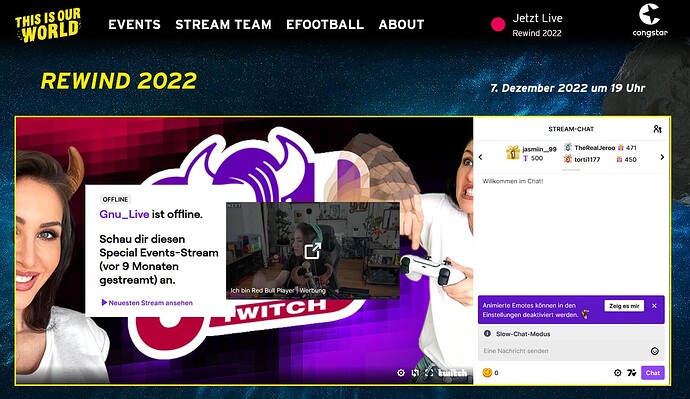Click the STREAM-CHAT header label
Screen dimensions: 690x399
[x=571, y=129]
